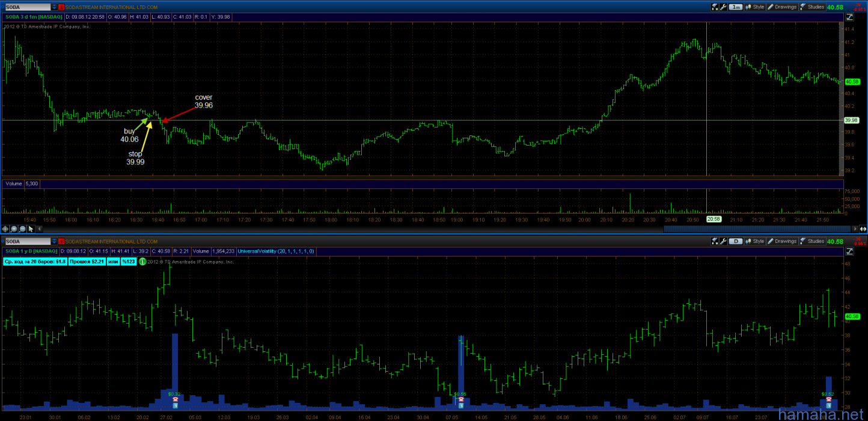Click 'C: 41.03' value in upper chart

183,17
